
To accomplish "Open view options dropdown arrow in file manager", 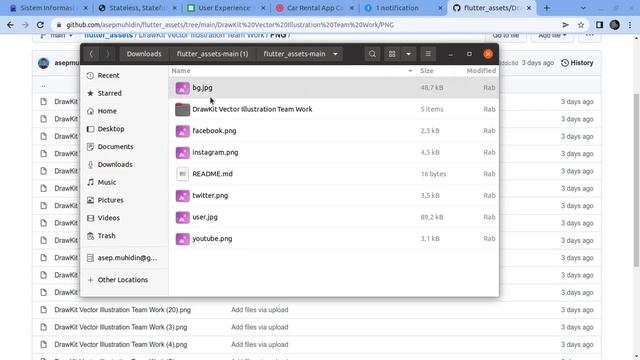I will [408, 54].
